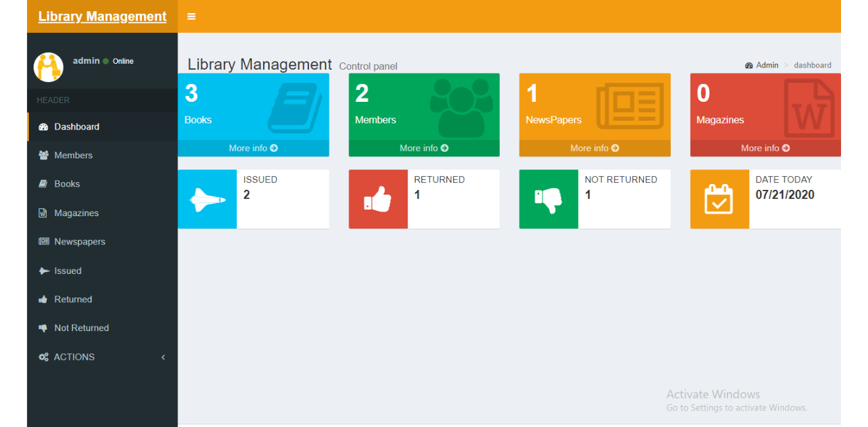868x427 pixels.
Task: Click More info on the Magazines card
Action: point(765,148)
